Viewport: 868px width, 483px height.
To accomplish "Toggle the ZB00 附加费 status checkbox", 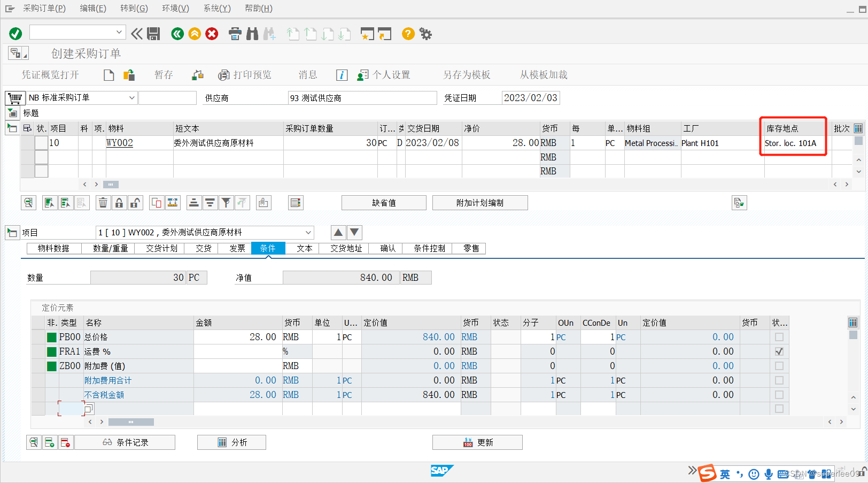I will click(x=779, y=366).
